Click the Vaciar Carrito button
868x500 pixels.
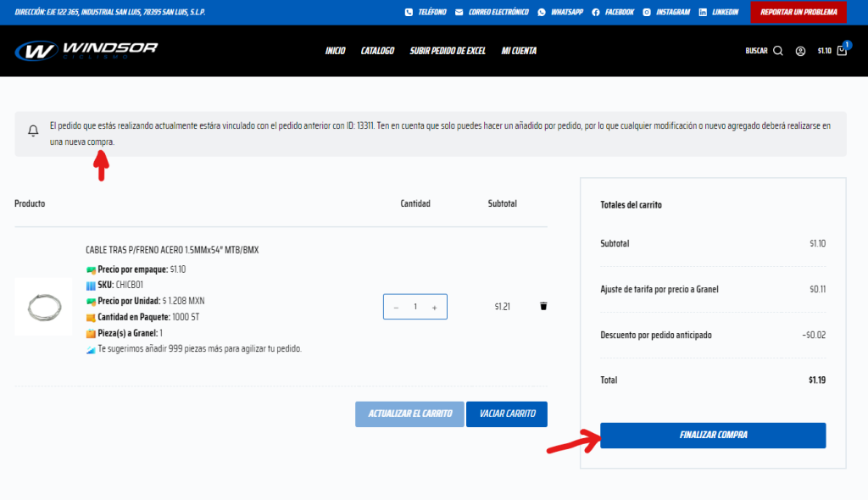506,414
